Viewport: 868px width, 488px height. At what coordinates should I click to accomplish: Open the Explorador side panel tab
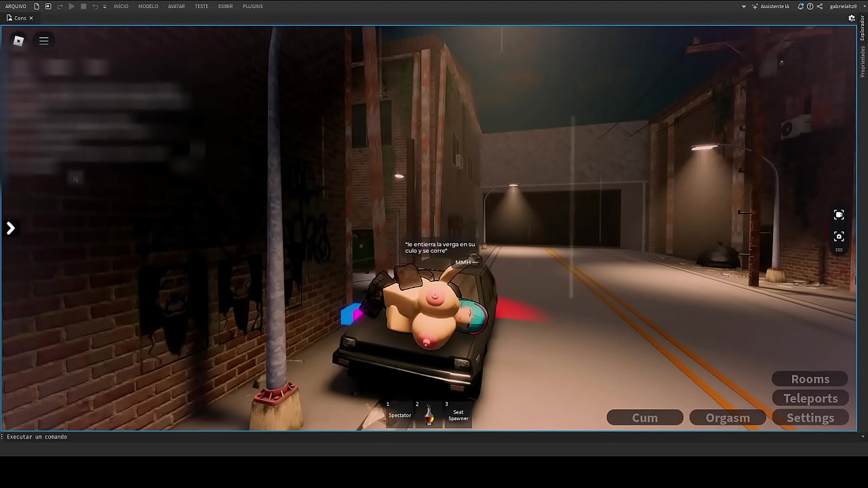coord(863,27)
